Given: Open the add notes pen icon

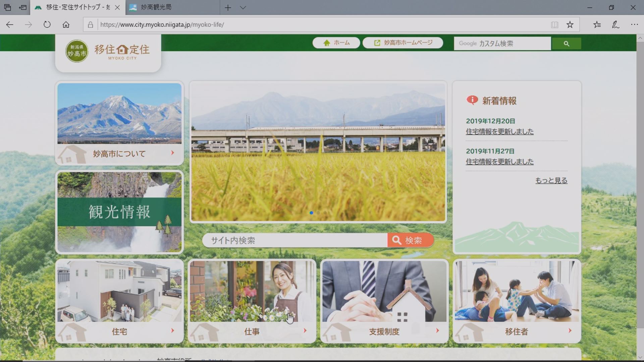Looking at the screenshot, I should point(615,24).
